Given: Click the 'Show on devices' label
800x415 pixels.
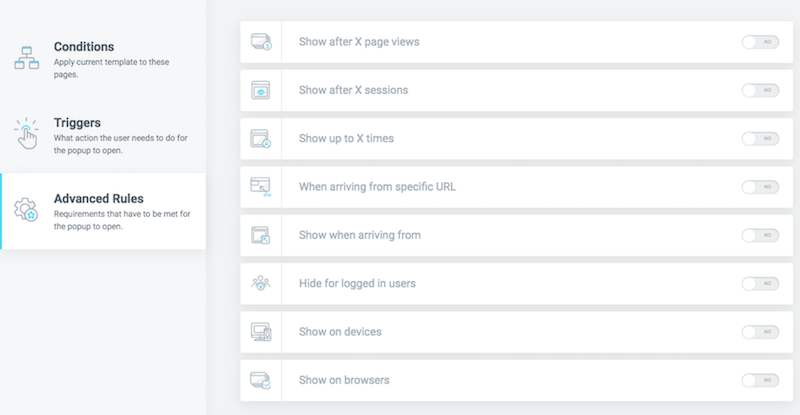Looking at the screenshot, I should [340, 332].
